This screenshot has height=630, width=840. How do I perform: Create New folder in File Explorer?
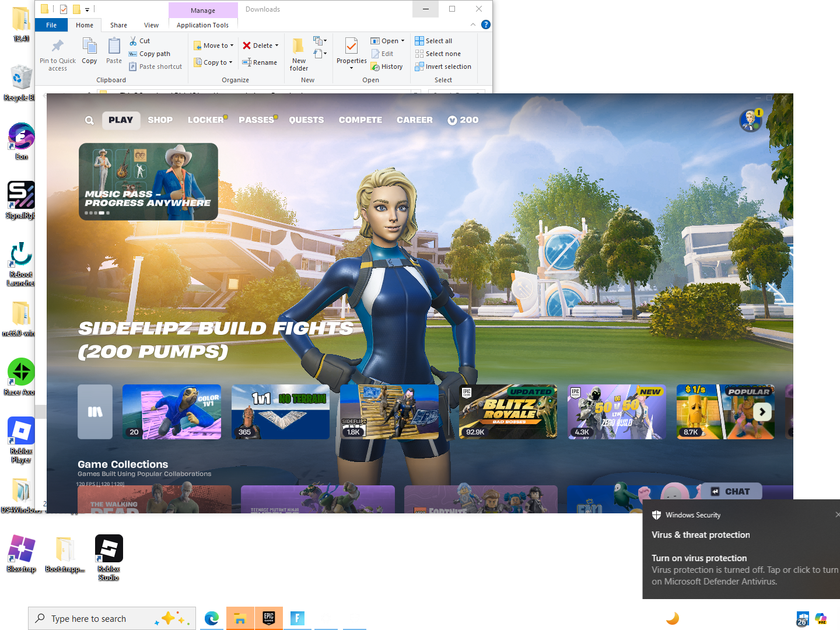point(299,55)
